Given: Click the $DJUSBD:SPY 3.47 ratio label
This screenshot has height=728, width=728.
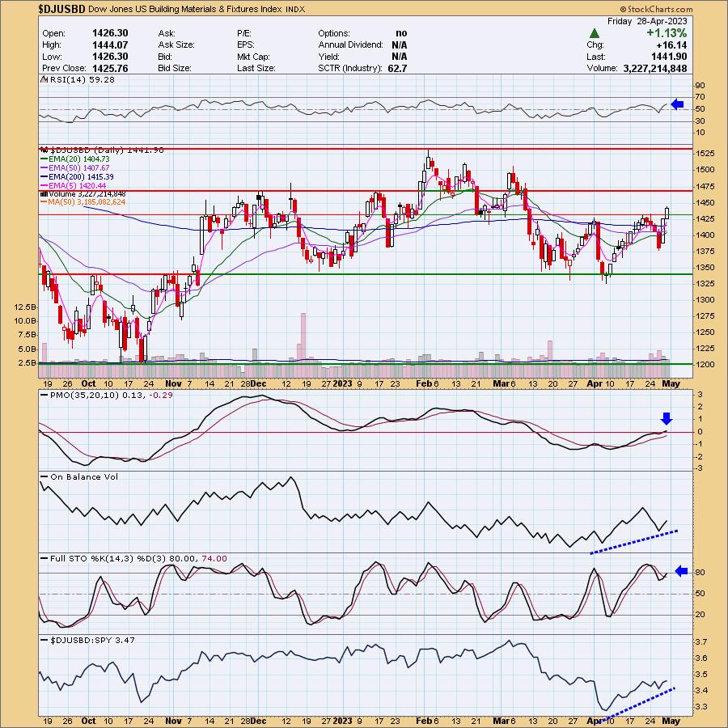Looking at the screenshot, I should 87,641.
